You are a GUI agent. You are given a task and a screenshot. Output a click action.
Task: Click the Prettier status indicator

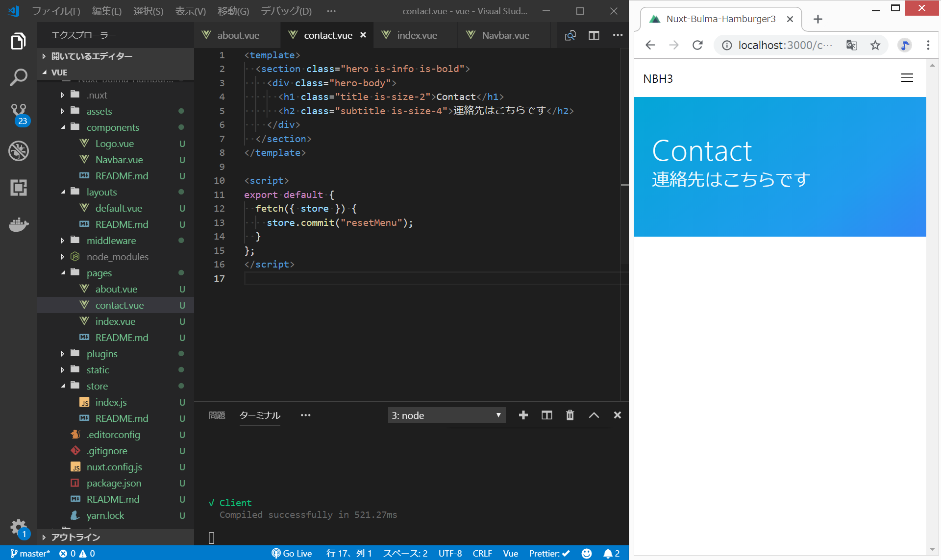click(549, 553)
